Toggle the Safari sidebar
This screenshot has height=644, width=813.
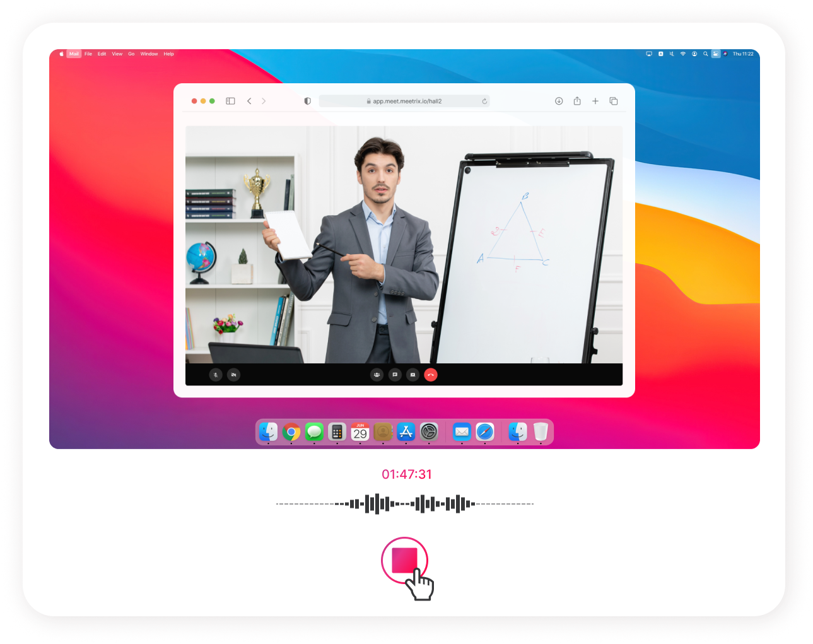230,100
